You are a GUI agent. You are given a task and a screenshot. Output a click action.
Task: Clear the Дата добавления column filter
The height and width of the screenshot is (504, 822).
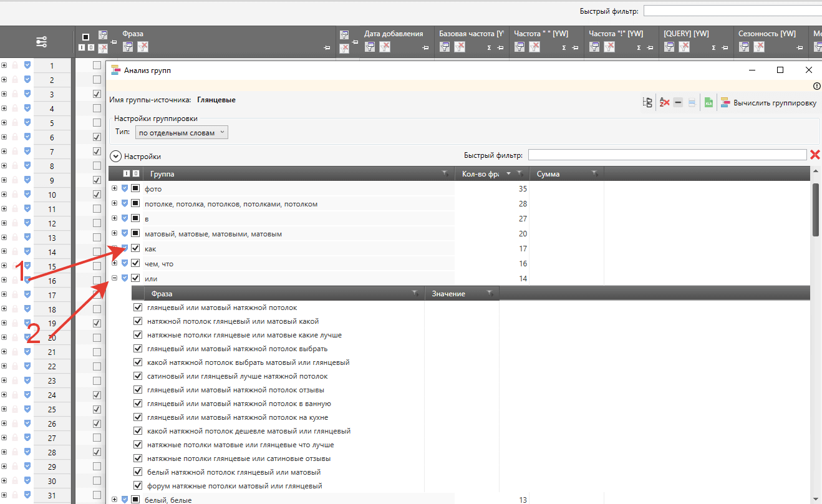(385, 47)
